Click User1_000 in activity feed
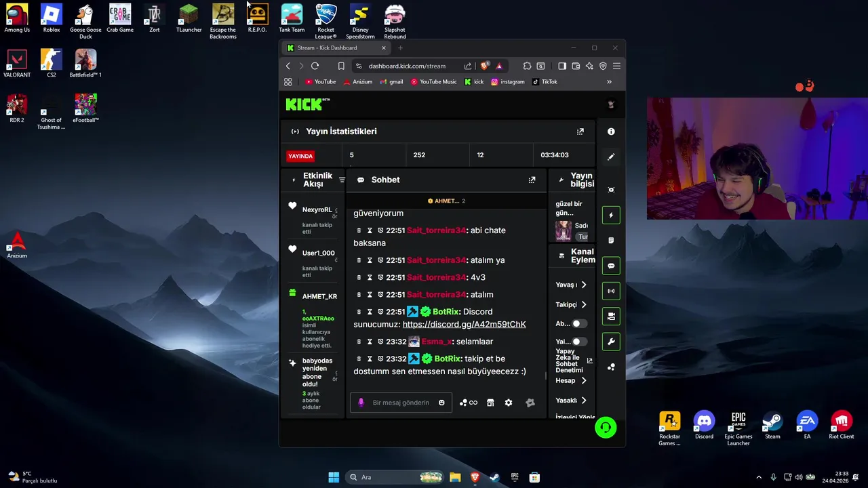The width and height of the screenshot is (868, 488). click(x=318, y=253)
